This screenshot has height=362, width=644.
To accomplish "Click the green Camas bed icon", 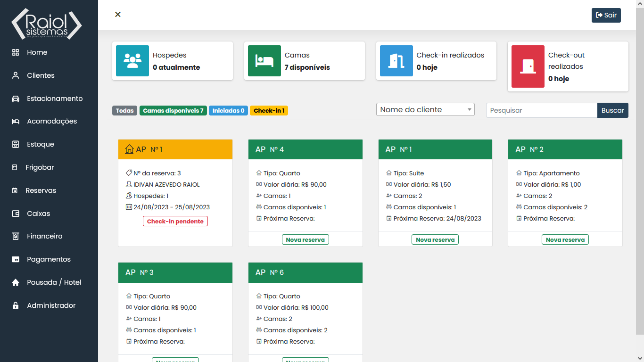I will 265,61.
